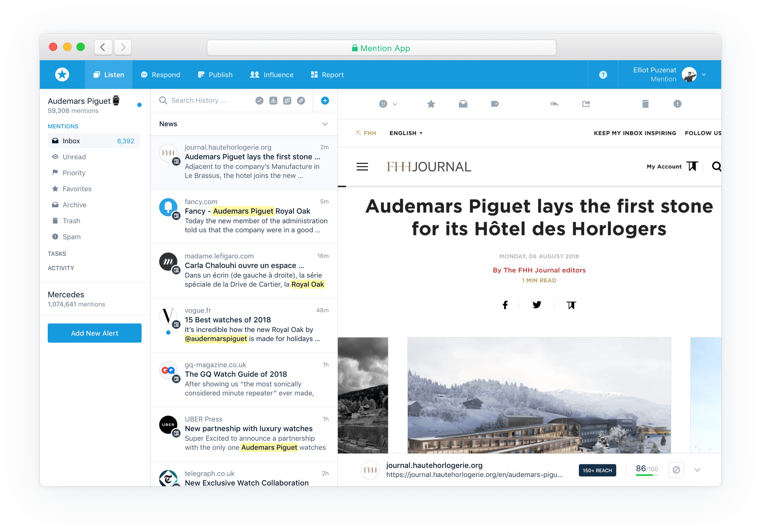761x532 pixels.
Task: Click the FHH back link at top left
Action: [366, 133]
